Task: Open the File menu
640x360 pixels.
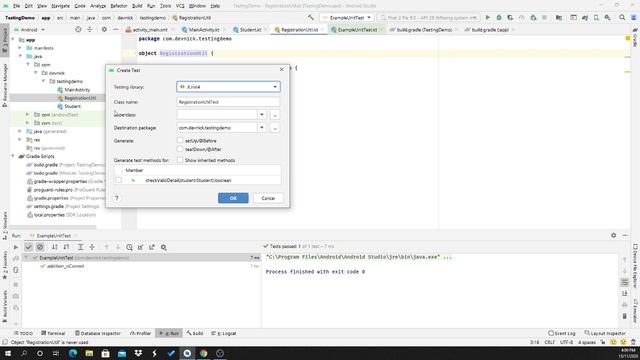Action: coord(16,6)
